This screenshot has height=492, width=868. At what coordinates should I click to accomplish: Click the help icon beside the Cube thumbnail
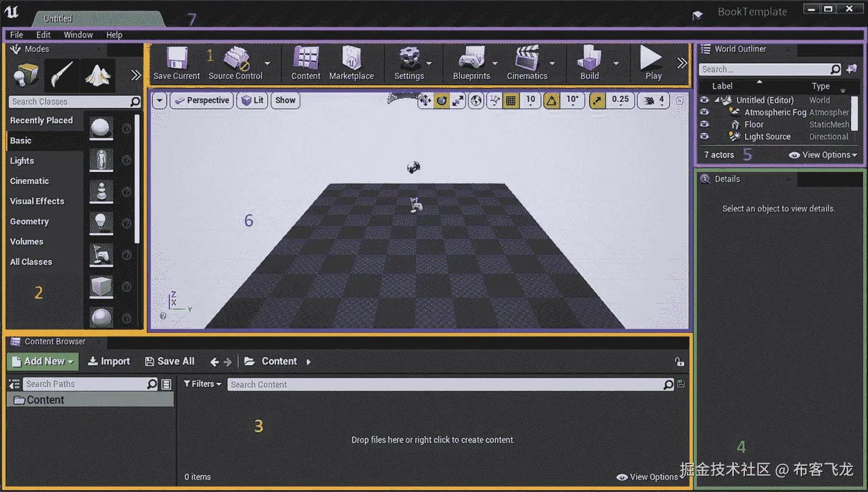pos(127,287)
